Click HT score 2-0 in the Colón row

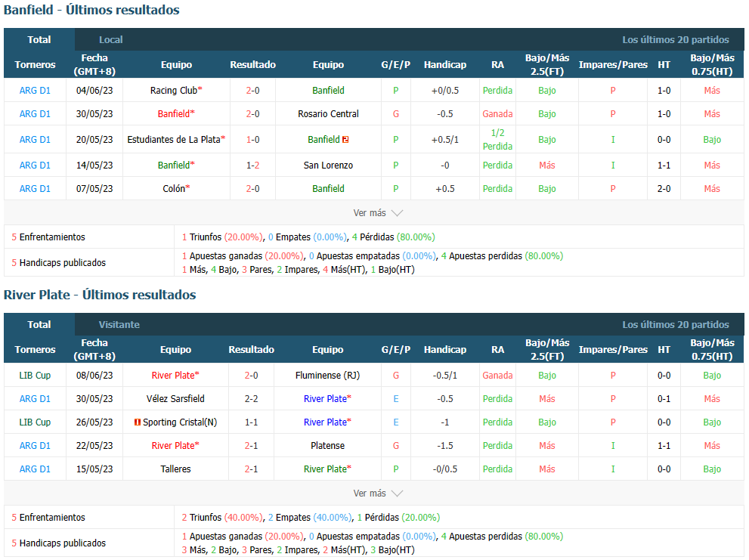664,189
